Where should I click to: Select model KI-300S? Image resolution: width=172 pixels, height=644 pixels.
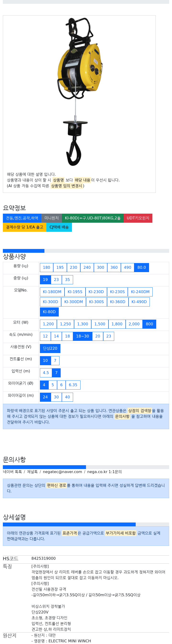tap(96, 302)
